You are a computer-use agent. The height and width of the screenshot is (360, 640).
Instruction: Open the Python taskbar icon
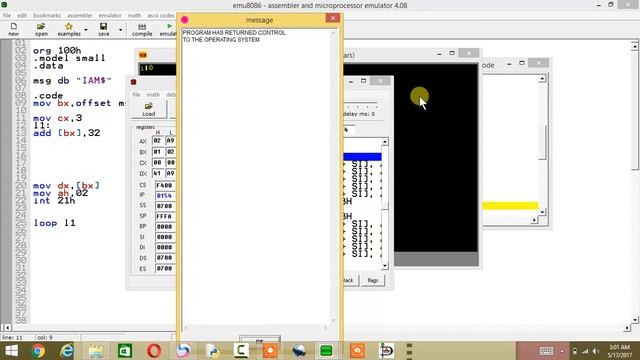tap(212, 351)
